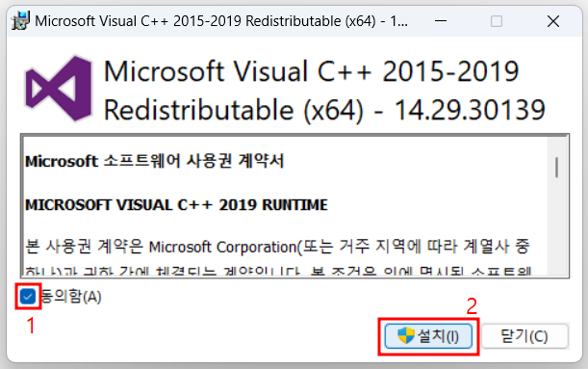588x369 pixels.
Task: Click the 닫기(C) button
Action: [x=524, y=336]
